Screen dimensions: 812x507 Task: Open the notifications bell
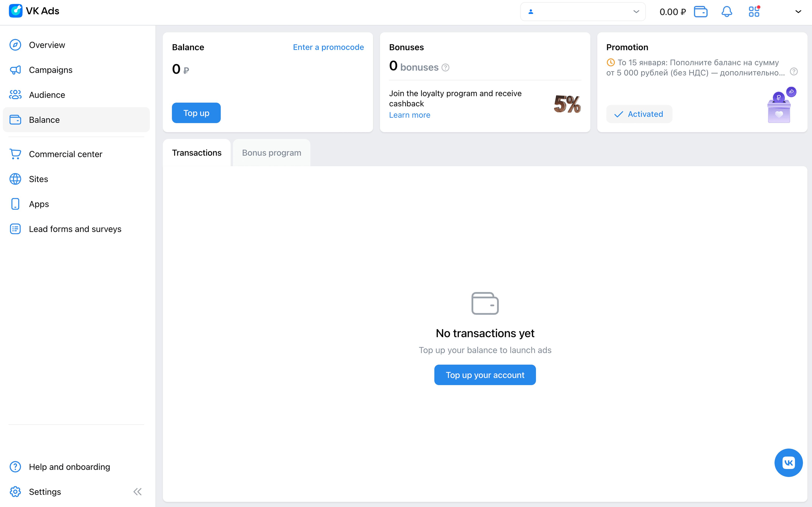point(727,12)
